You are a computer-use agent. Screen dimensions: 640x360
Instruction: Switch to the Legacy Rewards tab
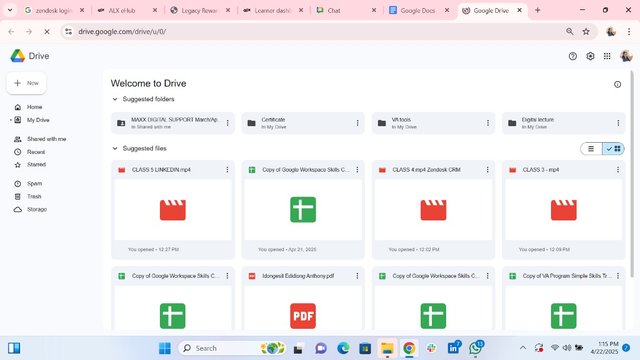tap(200, 11)
